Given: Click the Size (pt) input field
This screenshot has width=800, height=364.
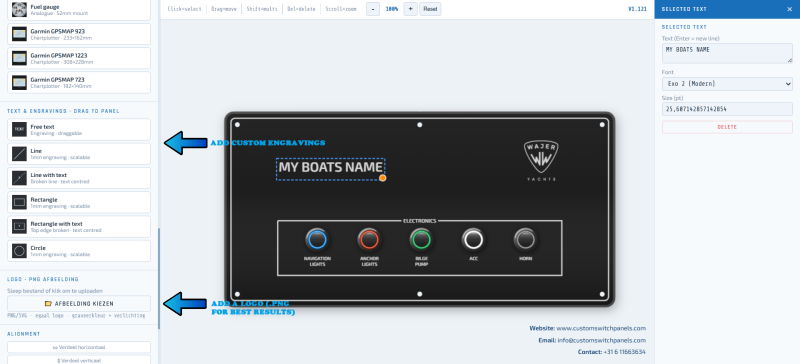Looking at the screenshot, I should [x=727, y=109].
